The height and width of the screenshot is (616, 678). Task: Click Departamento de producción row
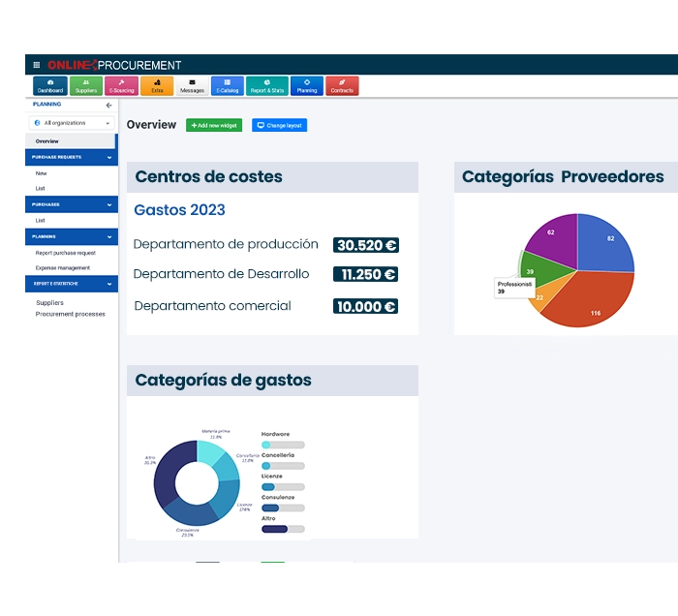pyautogui.click(x=226, y=244)
